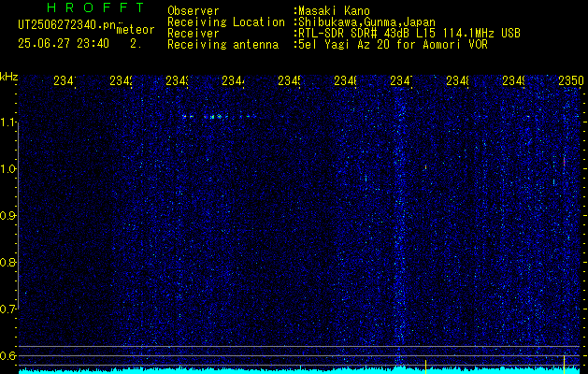The height and width of the screenshot is (374, 588).
Task: Click the Receiving antenna label
Action: [222, 45]
